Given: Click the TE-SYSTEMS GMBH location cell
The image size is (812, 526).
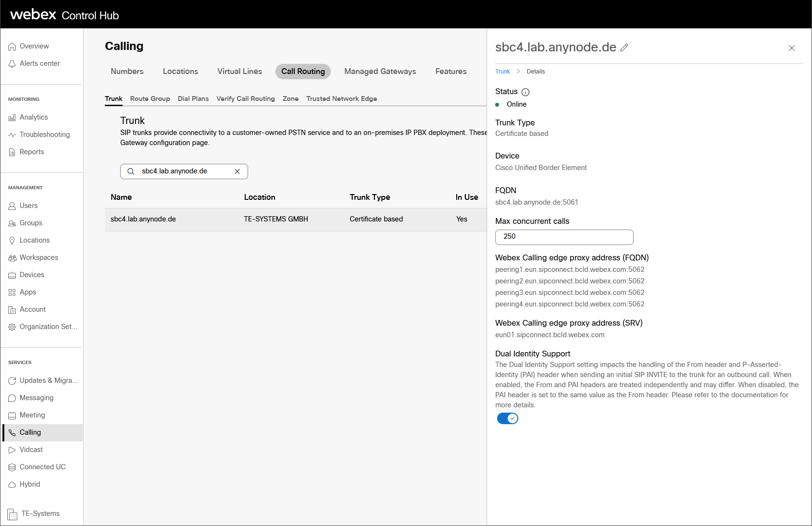Looking at the screenshot, I should coord(276,220).
